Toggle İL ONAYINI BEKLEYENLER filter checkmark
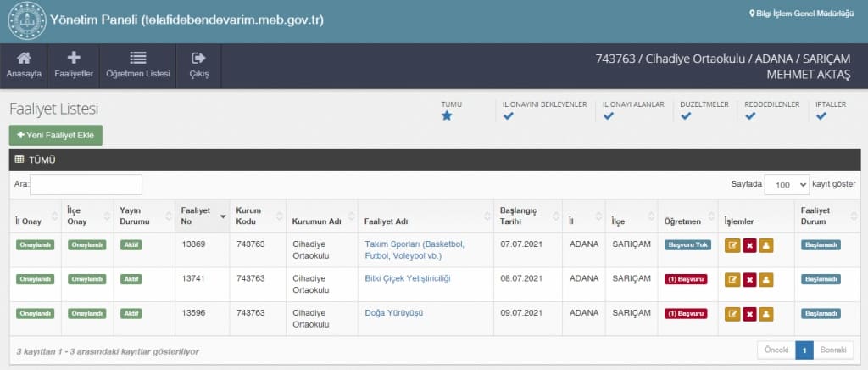 pos(508,116)
